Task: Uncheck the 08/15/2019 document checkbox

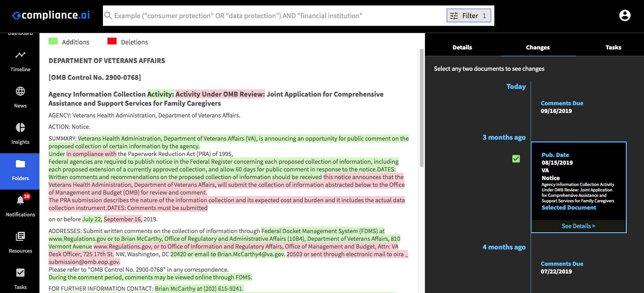Action: 516,159
